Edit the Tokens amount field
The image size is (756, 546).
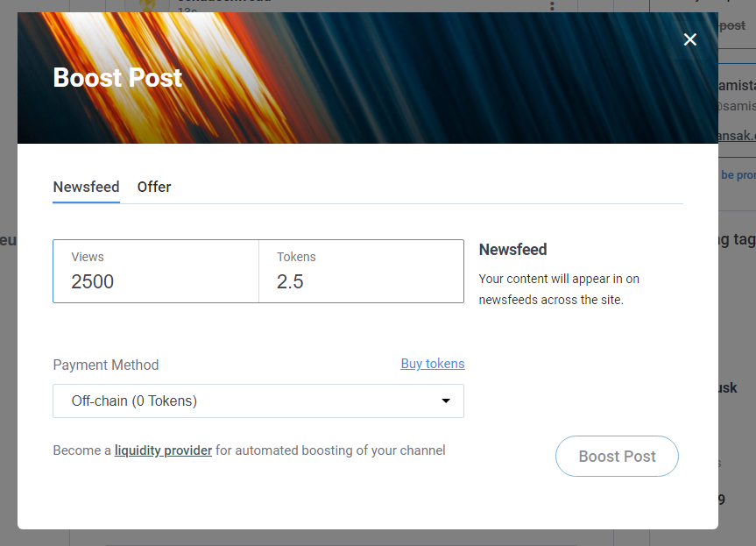(x=361, y=272)
